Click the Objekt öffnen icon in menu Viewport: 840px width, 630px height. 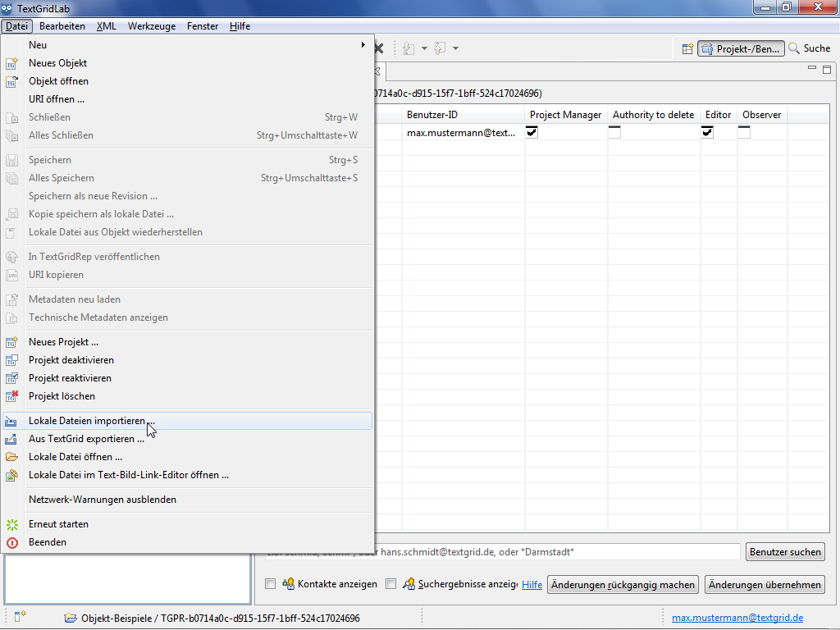click(11, 81)
